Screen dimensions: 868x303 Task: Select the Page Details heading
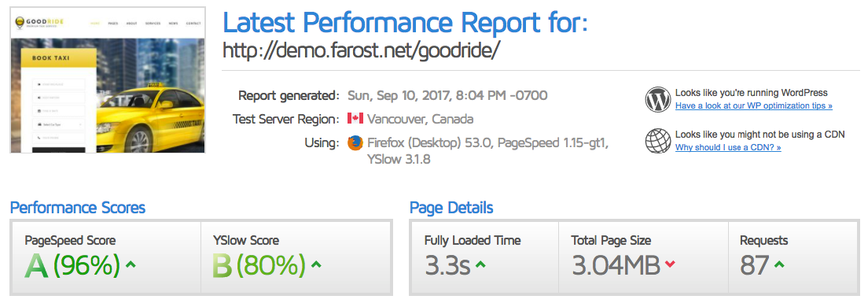point(451,208)
